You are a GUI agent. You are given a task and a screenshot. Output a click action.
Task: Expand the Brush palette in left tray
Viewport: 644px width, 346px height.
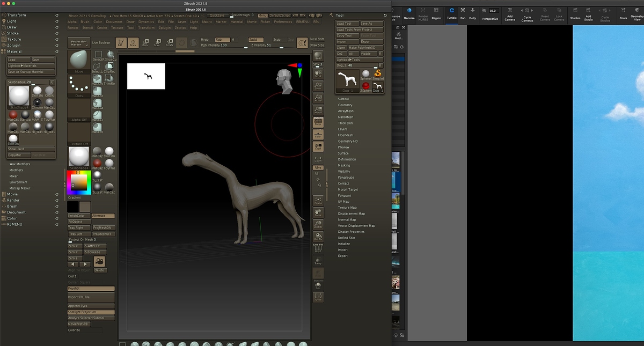click(x=12, y=206)
